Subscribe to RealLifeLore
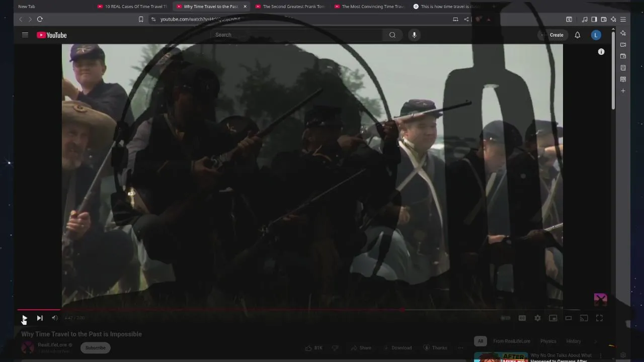644x362 pixels. [x=95, y=347]
